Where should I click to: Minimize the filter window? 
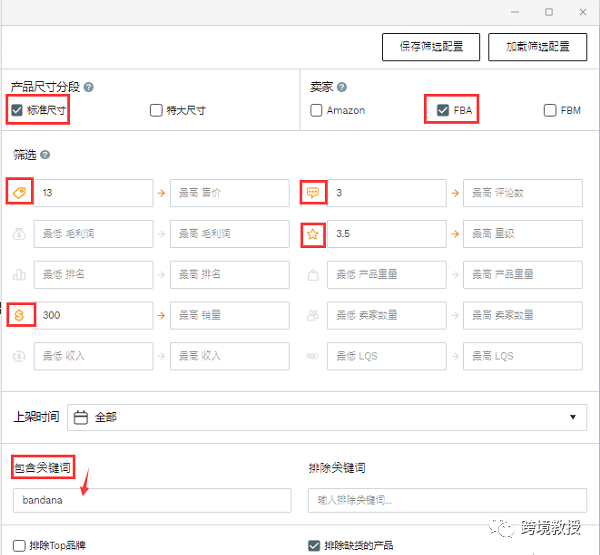coord(515,12)
